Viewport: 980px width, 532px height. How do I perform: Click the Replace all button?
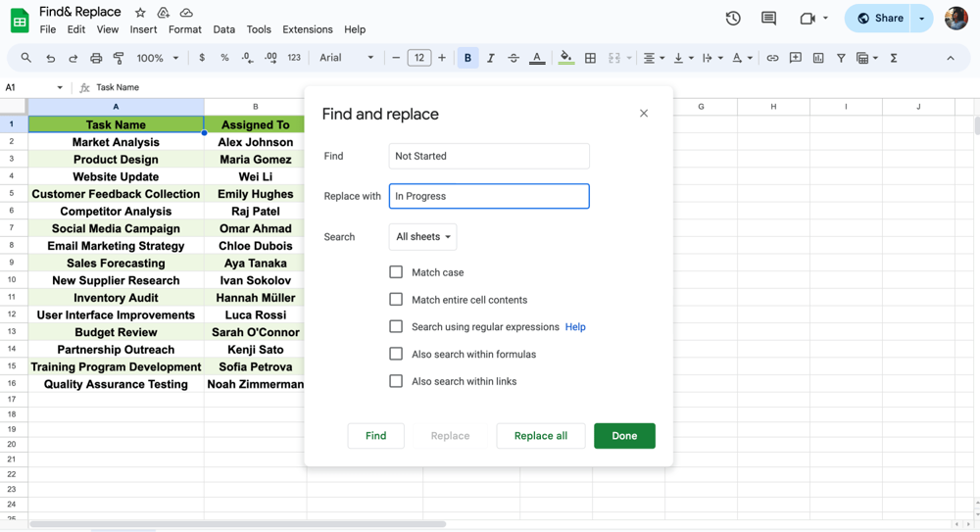click(x=540, y=436)
